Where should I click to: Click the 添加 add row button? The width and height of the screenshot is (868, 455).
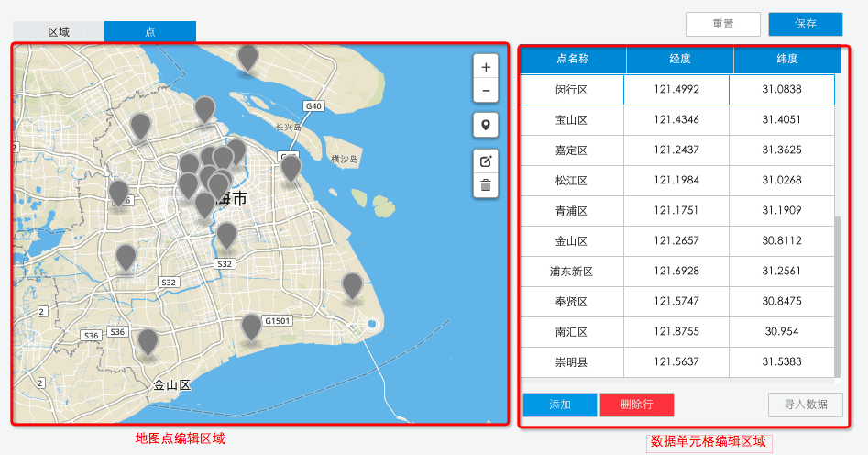point(560,405)
